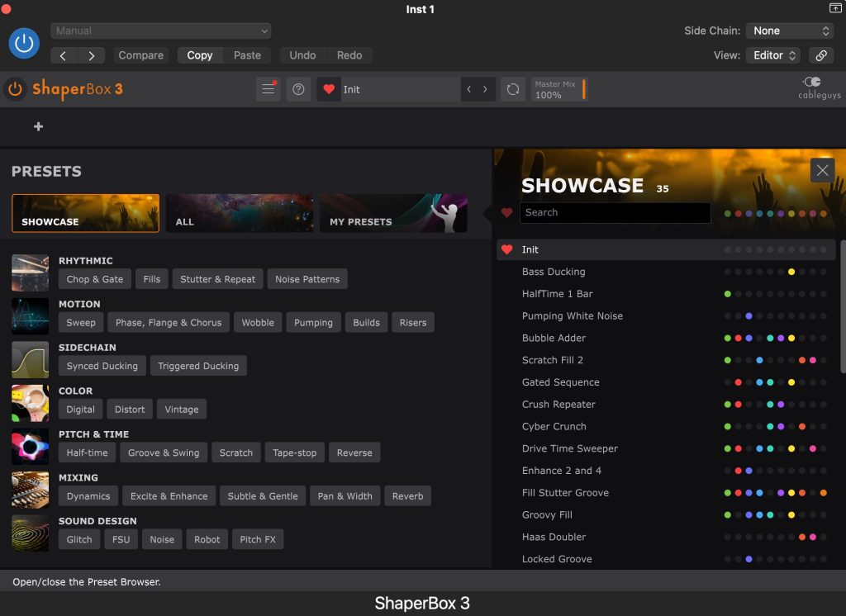Click the Pitch & Time category thumbnail
Screen dimensions: 846x616
coord(31,447)
